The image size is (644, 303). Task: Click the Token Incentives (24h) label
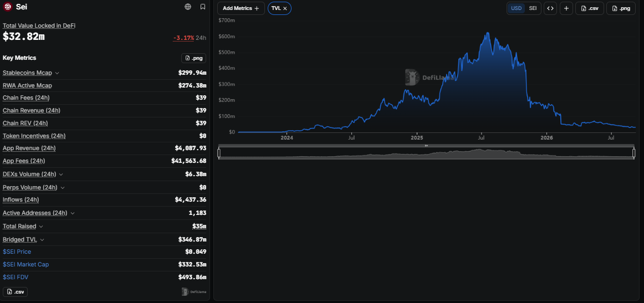pos(34,136)
